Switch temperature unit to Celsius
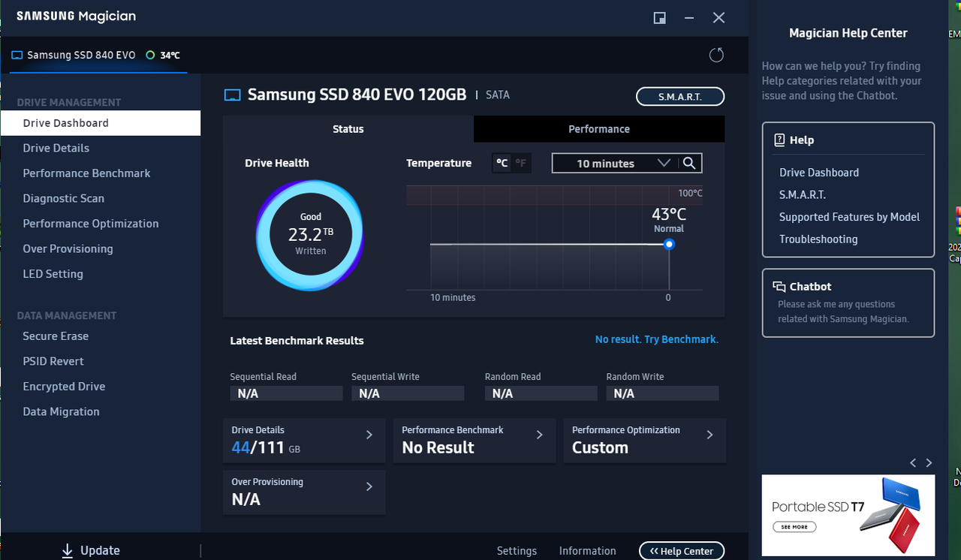The image size is (961, 560). tap(502, 163)
